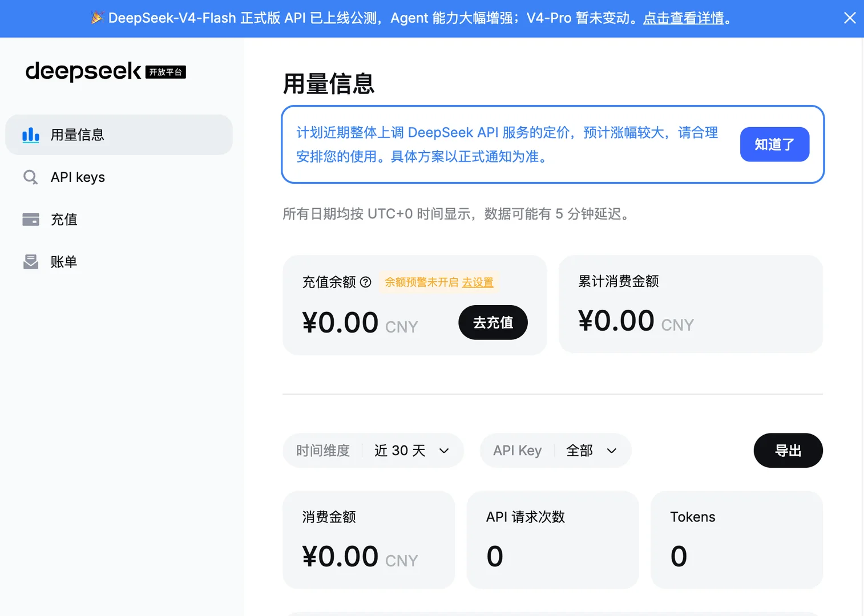864x616 pixels.
Task: Click the 导出 export button
Action: click(x=788, y=451)
